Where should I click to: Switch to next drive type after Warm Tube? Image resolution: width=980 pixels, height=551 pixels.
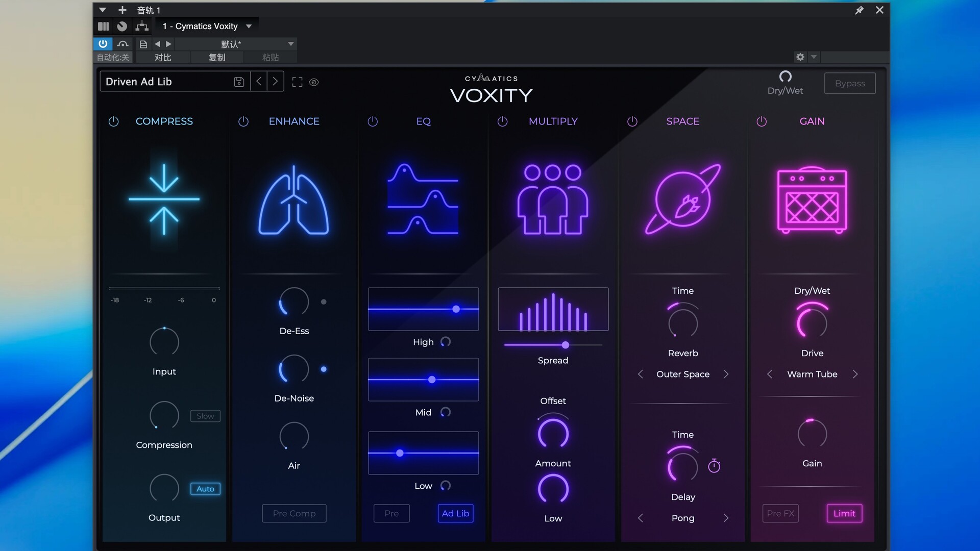coord(855,374)
